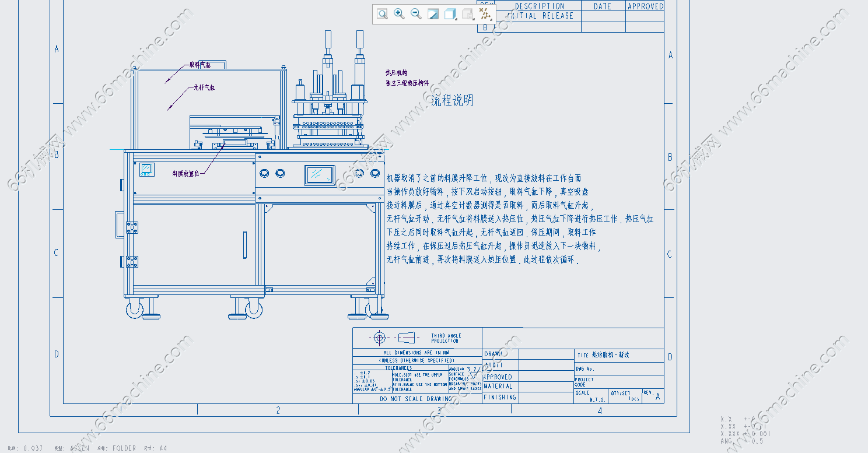Click the Repaint screen icon
Image resolution: width=868 pixels, height=453 pixels.
433,14
